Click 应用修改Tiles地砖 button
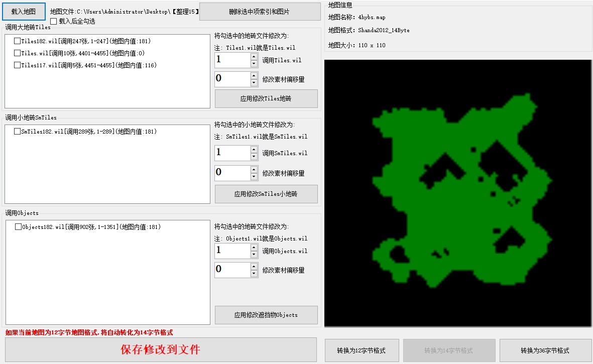 coord(266,99)
